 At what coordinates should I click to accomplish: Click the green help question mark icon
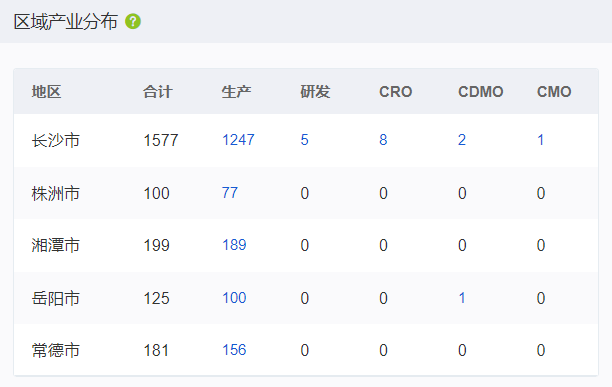[x=133, y=21]
